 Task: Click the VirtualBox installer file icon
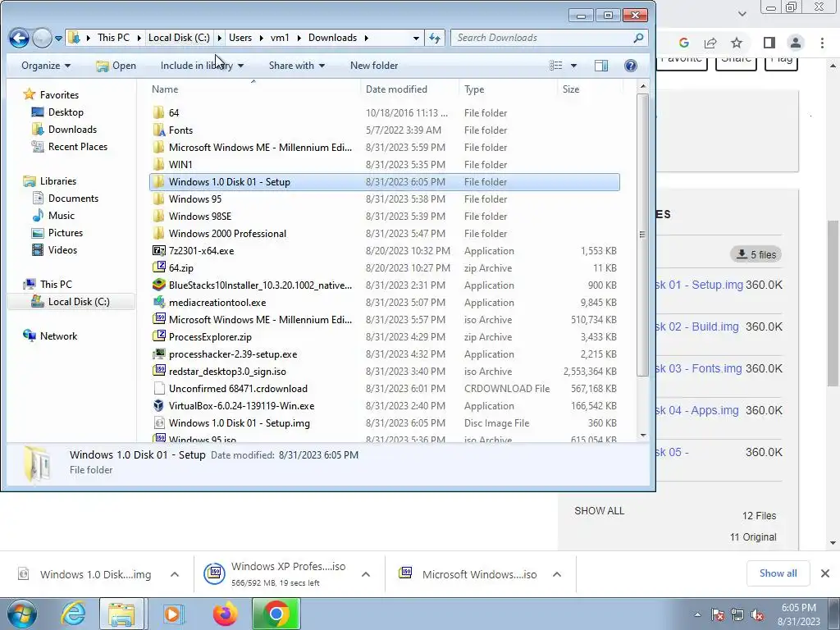[159, 405]
